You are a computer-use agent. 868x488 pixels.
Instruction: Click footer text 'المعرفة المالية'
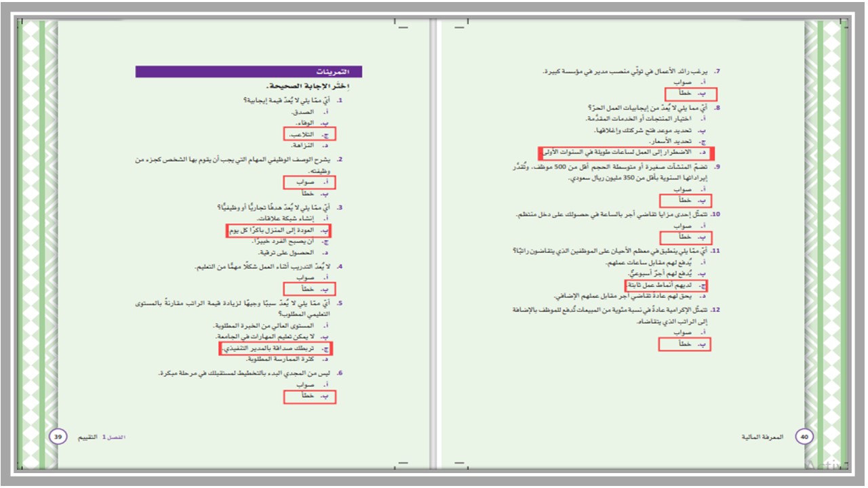[763, 437]
